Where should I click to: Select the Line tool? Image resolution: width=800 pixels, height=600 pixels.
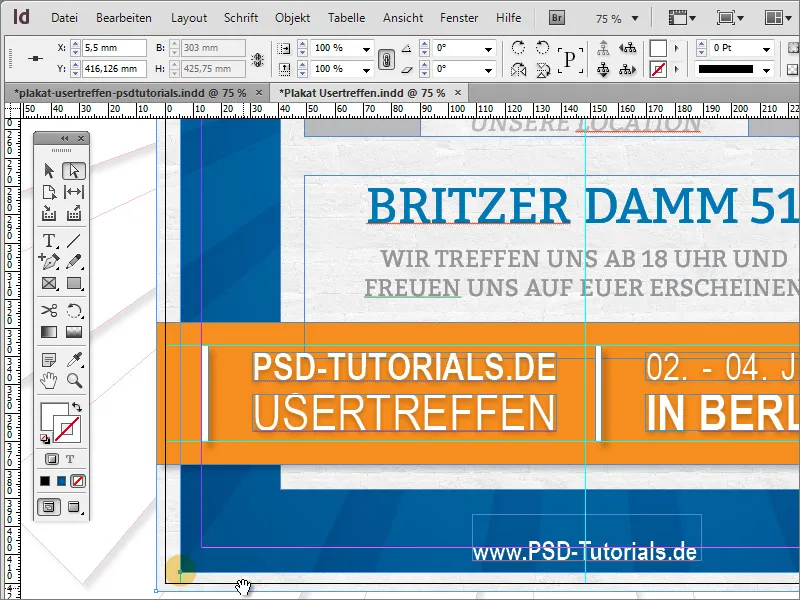coord(74,240)
